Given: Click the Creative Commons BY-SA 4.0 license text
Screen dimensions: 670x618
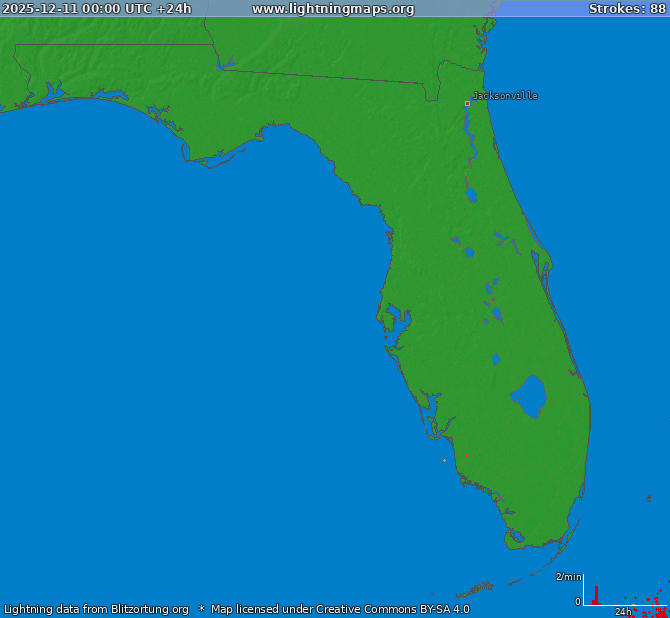Looking at the screenshot, I should (x=393, y=609).
